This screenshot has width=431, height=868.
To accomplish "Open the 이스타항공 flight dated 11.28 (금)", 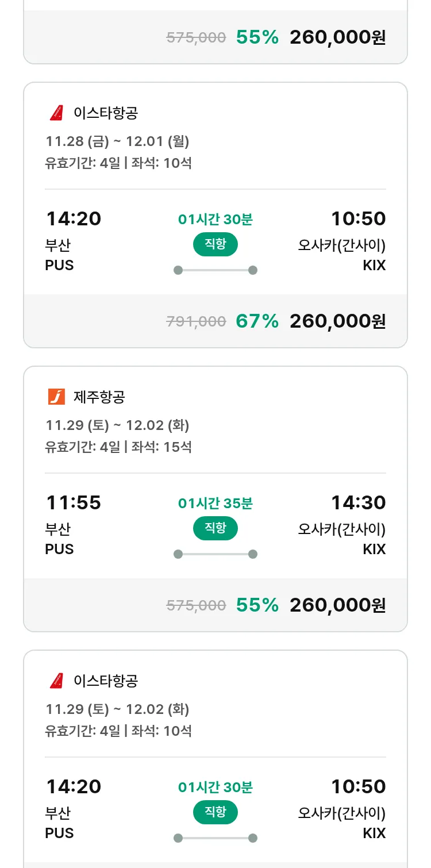I will click(106, 113).
